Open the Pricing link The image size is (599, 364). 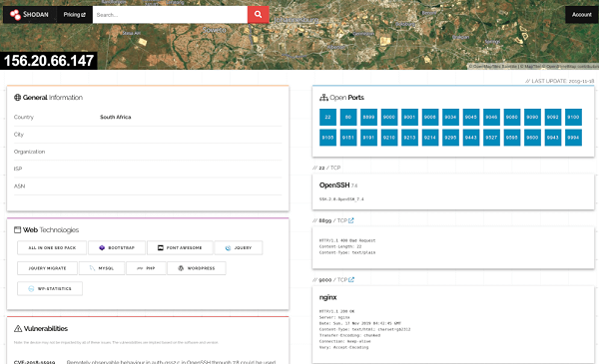75,15
